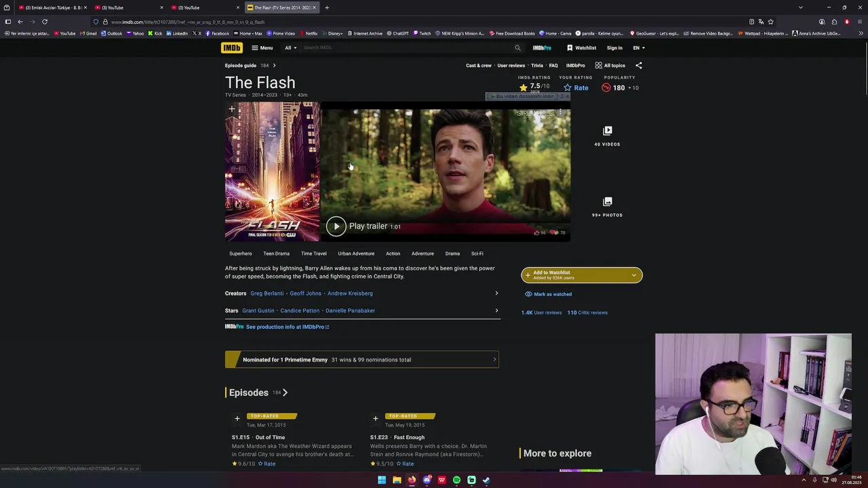Open 1.4K User reviews link
This screenshot has width=868, height=488.
coord(541,312)
